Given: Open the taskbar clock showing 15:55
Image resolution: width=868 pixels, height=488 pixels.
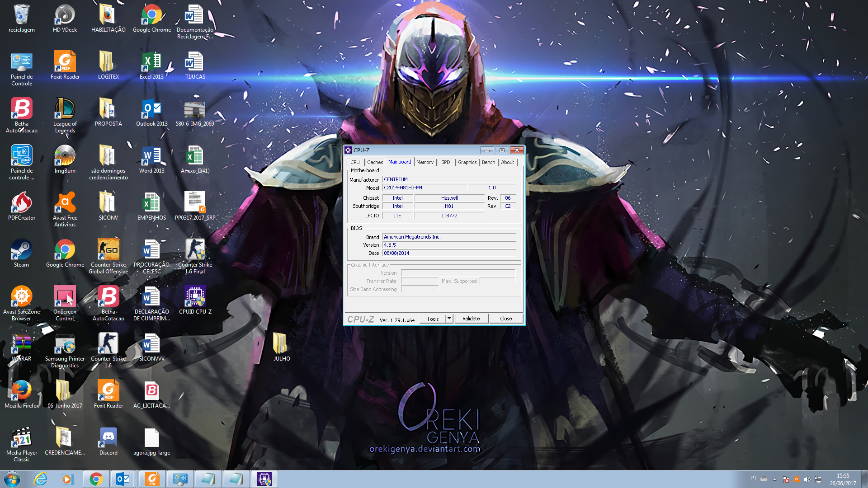Looking at the screenshot, I should coord(843,479).
